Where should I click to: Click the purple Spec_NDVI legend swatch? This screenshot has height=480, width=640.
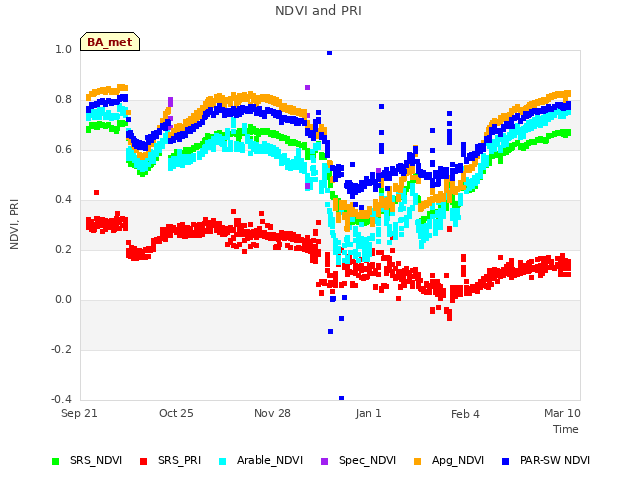pyautogui.click(x=324, y=461)
